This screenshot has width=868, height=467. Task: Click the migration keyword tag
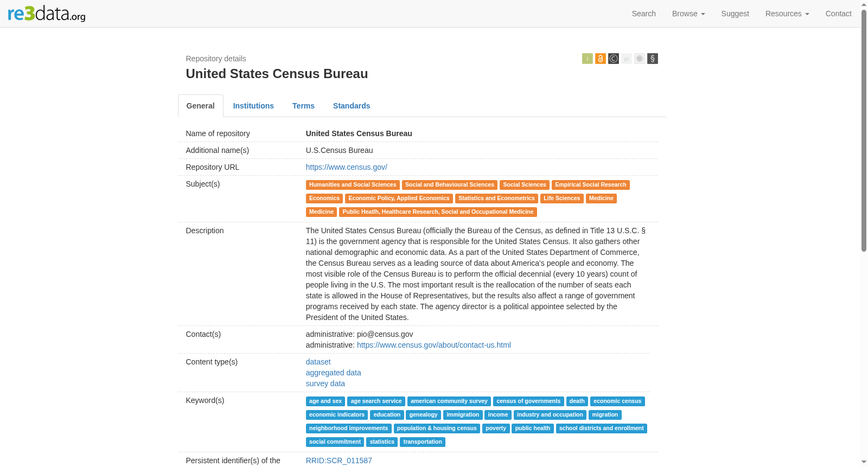[605, 415]
